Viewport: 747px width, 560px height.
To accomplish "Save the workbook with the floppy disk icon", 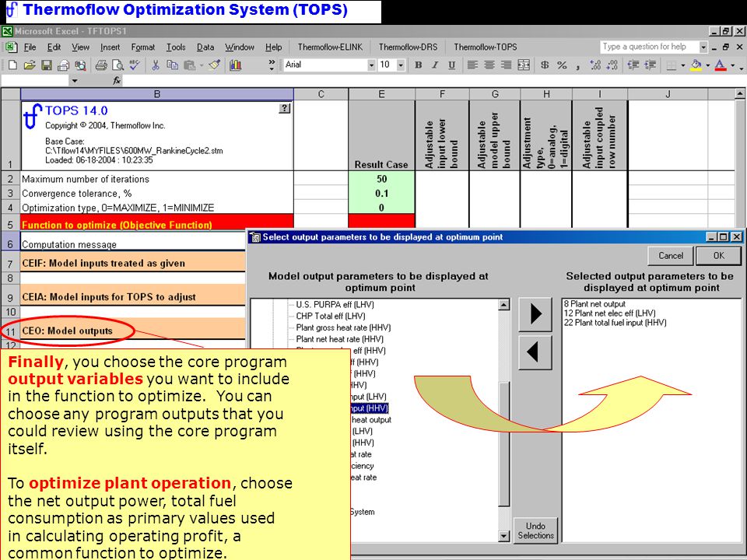I will (46, 65).
